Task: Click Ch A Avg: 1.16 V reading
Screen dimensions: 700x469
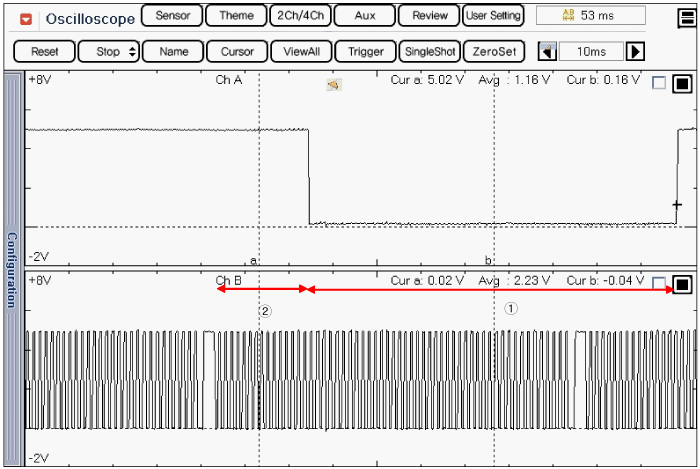Action: [x=514, y=80]
